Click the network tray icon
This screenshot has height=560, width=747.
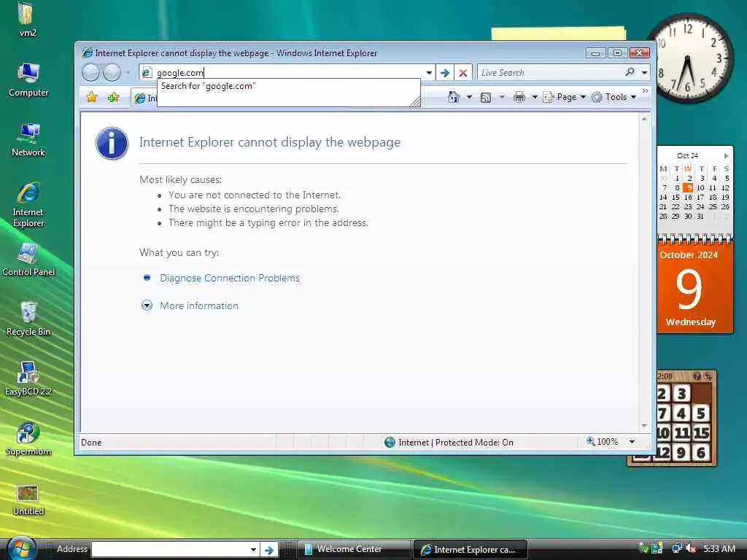tap(677, 548)
